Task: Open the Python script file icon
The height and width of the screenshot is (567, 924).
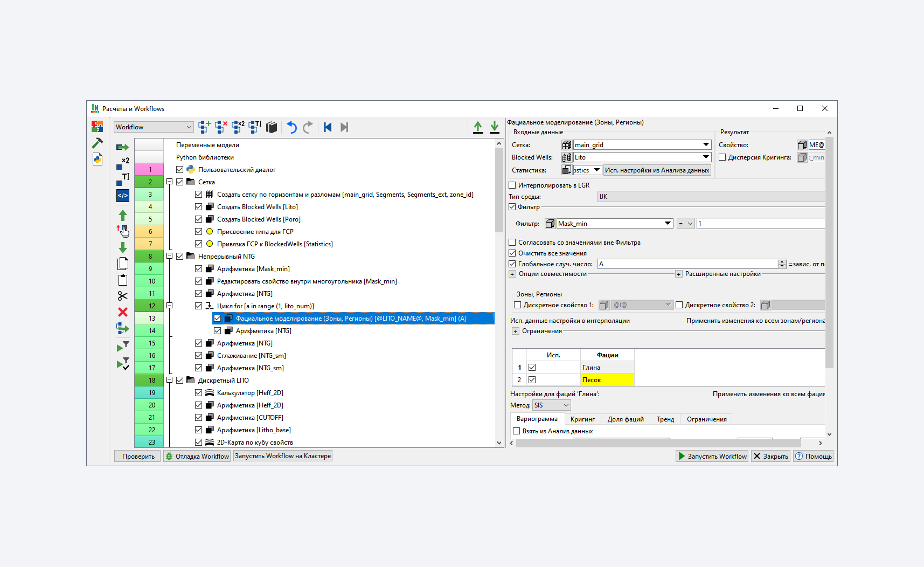Action: coord(98,159)
